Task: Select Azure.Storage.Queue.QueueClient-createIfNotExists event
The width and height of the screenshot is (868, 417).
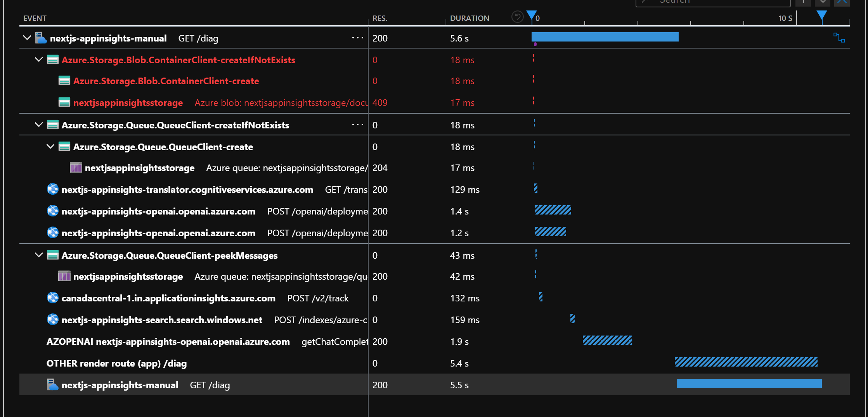Action: click(175, 125)
